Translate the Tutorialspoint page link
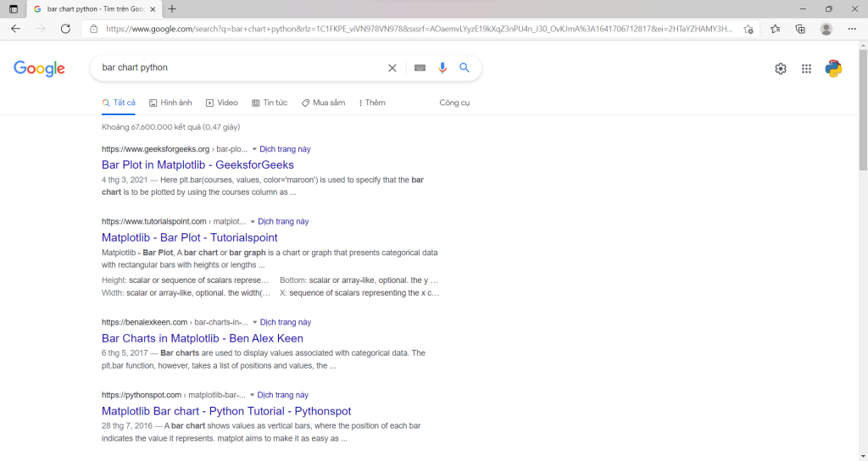 pyautogui.click(x=283, y=222)
